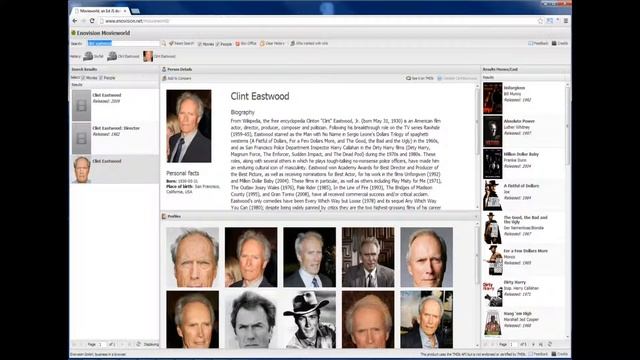Image resolution: width=640 pixels, height=360 pixels.
Task: Click the browser back button
Action: (x=75, y=21)
